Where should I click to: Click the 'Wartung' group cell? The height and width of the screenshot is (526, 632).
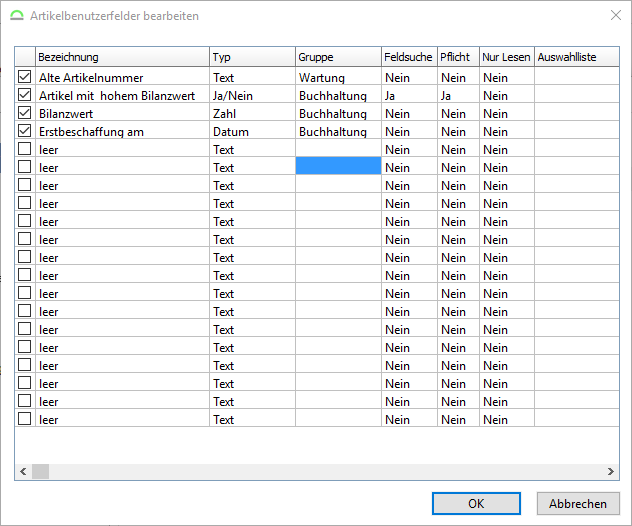pos(338,76)
